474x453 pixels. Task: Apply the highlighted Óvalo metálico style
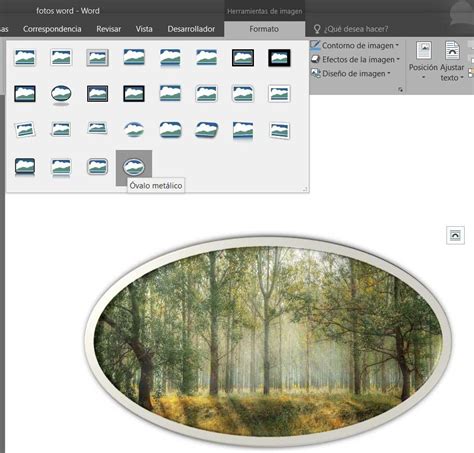(x=134, y=168)
